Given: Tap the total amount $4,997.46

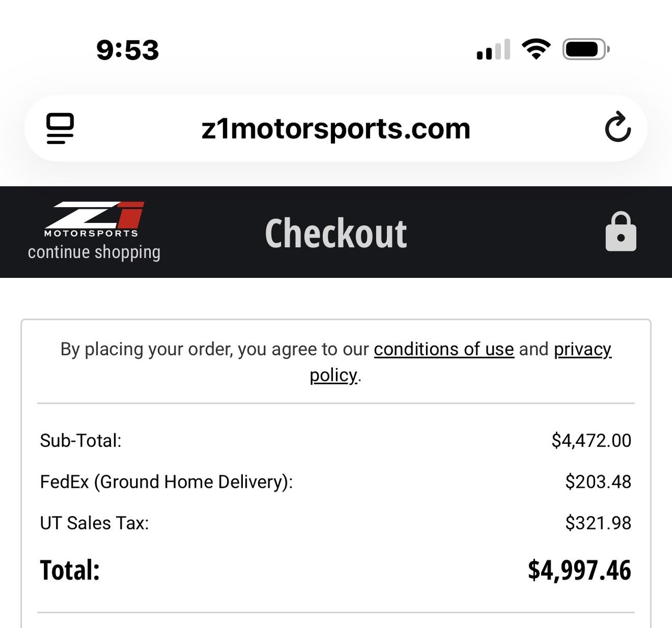Looking at the screenshot, I should (x=579, y=570).
